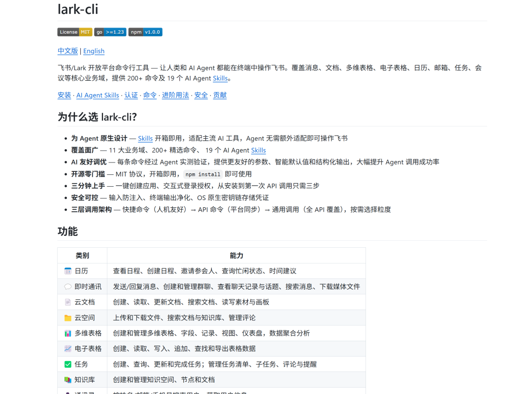This screenshot has height=394, width=532.
Task: Open the Skills link in the intro paragraph
Action: [x=220, y=78]
